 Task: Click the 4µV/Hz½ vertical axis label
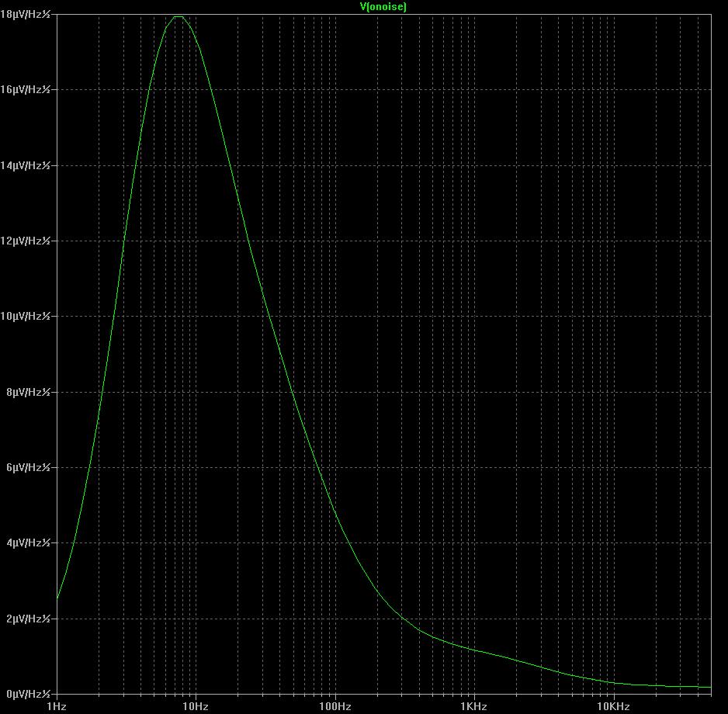(x=28, y=542)
